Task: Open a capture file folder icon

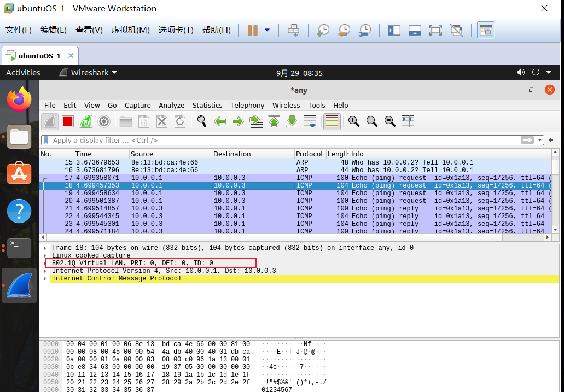Action: click(x=125, y=121)
